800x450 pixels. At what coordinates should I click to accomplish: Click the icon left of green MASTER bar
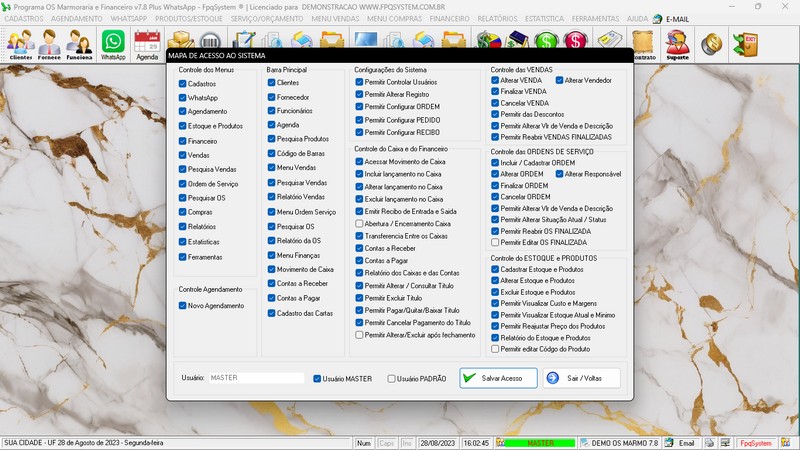pos(501,443)
